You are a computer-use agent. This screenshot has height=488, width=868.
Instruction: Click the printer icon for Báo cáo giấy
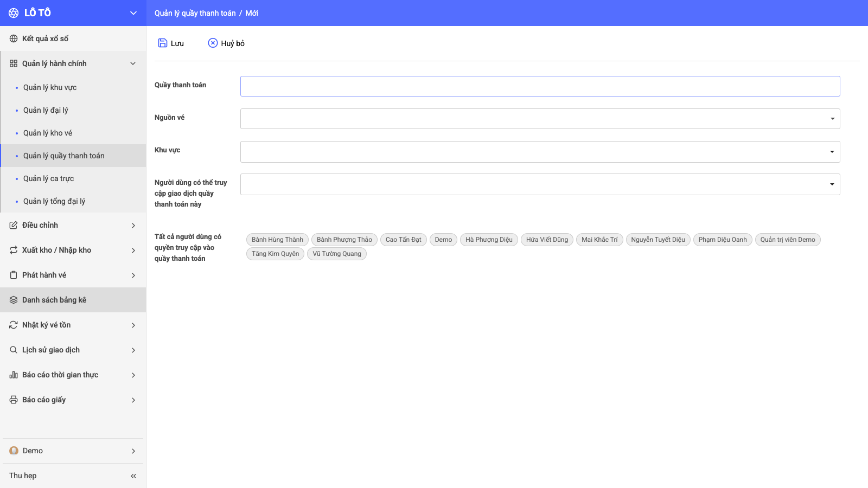pos(14,400)
